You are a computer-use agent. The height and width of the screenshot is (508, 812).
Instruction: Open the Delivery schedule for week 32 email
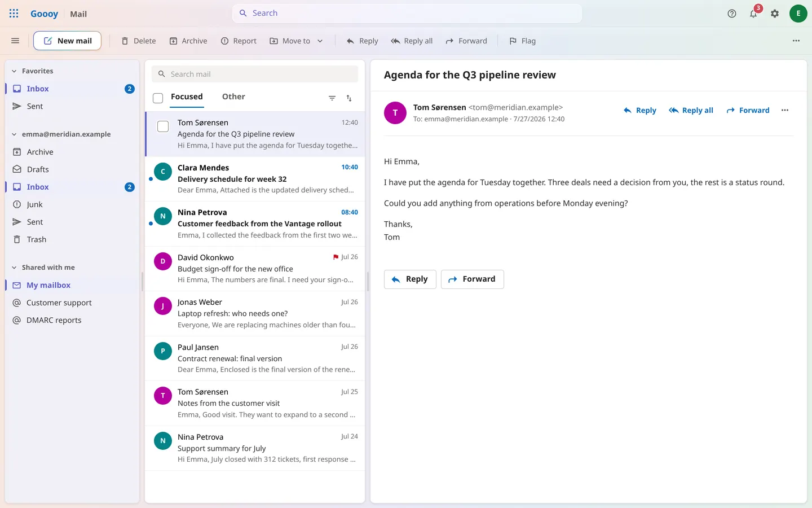tap(255, 179)
